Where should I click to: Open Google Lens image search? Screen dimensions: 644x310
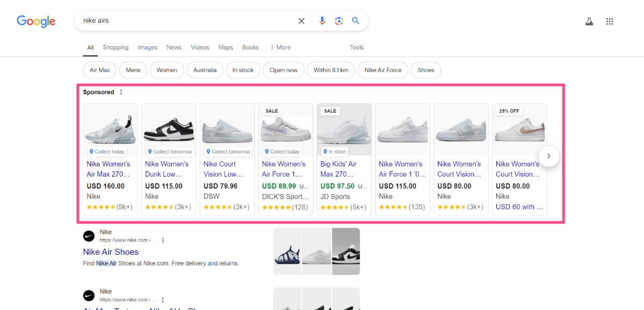coord(339,21)
